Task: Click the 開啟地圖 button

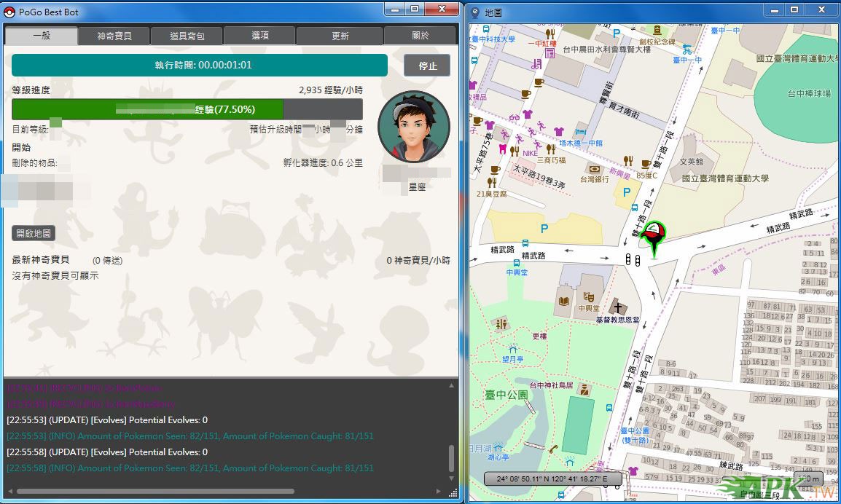Action: click(34, 234)
